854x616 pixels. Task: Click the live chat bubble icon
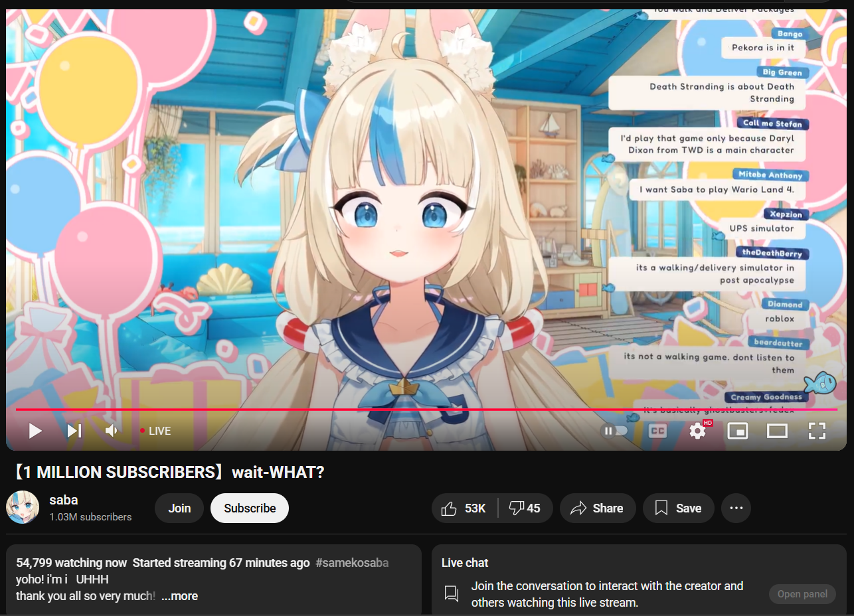[x=452, y=593]
